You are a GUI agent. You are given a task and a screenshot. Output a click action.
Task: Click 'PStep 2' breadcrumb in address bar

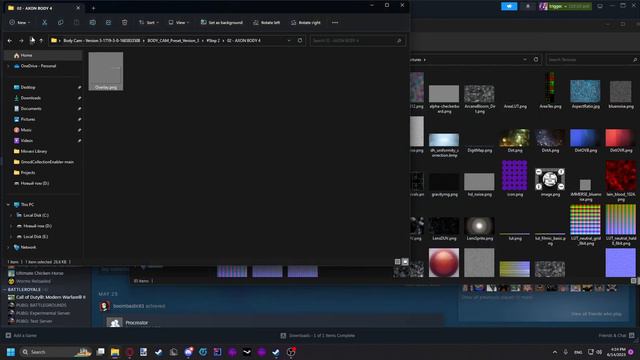click(213, 40)
